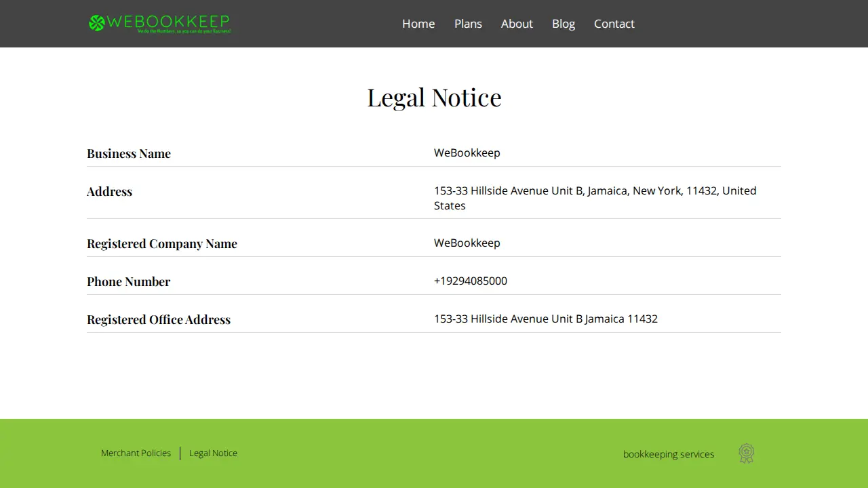Click the WeBookkeep logo in header

point(160,24)
